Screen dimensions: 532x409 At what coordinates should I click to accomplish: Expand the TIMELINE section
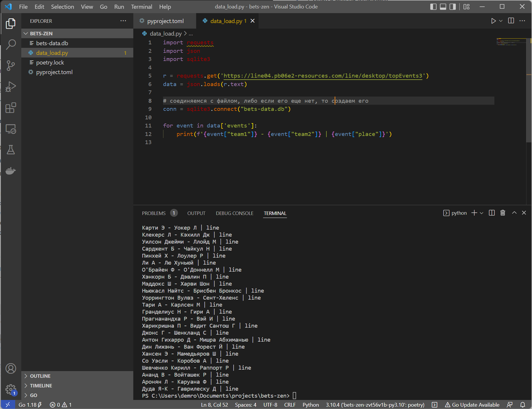(x=41, y=386)
